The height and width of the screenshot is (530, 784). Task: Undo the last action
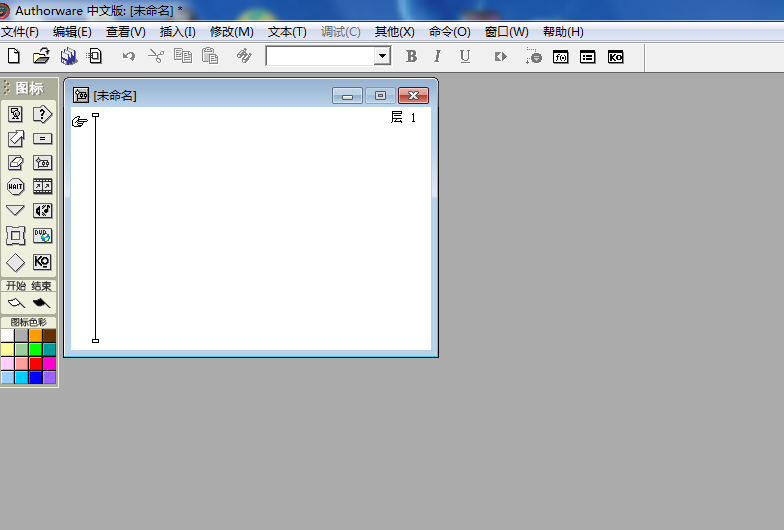[129, 56]
